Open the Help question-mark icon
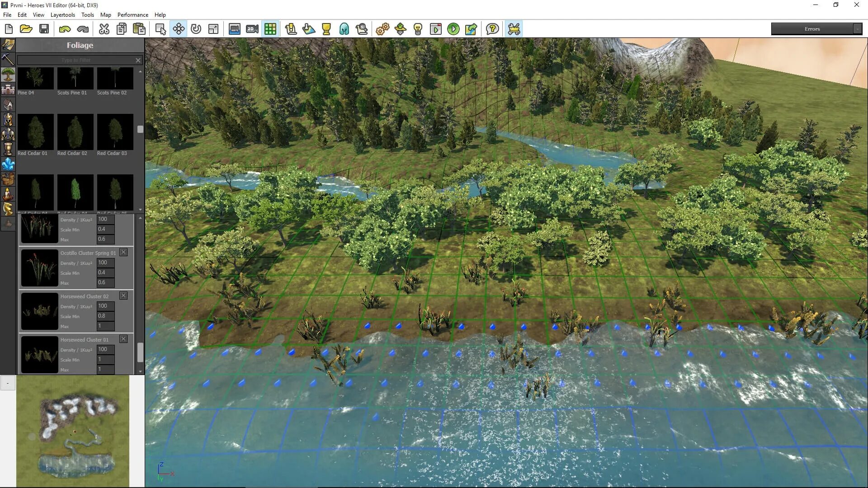The height and width of the screenshot is (488, 868). tap(492, 29)
